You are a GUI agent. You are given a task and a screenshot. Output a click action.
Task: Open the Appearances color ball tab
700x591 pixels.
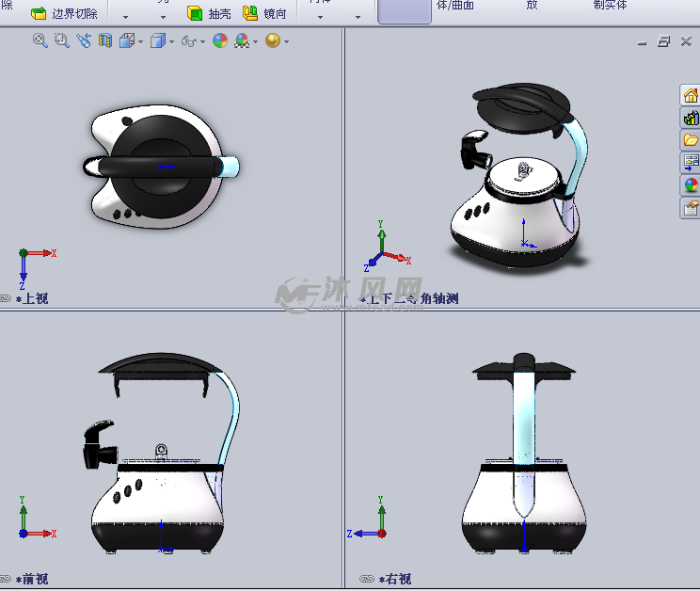(691, 185)
